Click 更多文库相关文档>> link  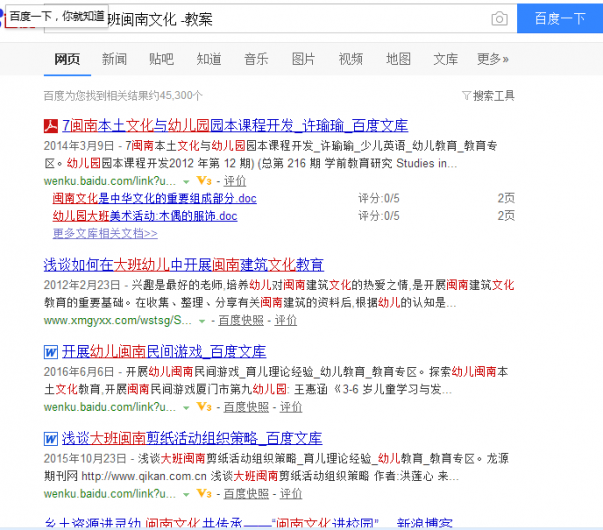coord(105,233)
